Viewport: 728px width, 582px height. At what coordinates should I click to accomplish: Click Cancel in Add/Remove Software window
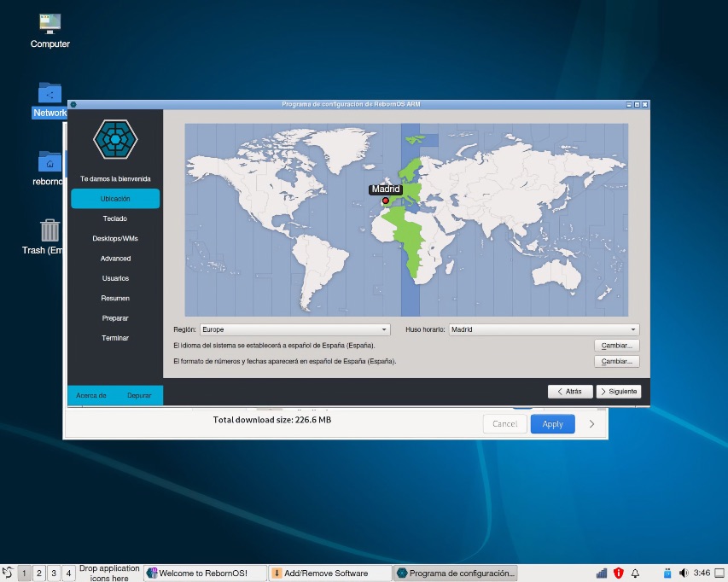coord(504,424)
